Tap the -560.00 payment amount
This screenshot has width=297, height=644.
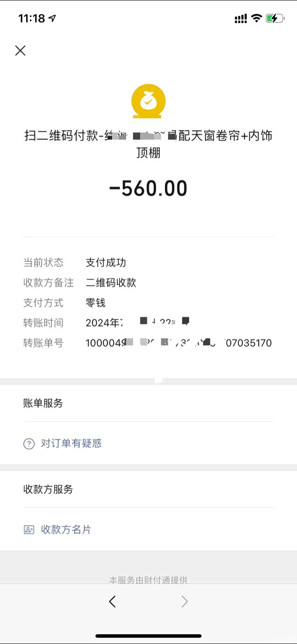tap(148, 189)
